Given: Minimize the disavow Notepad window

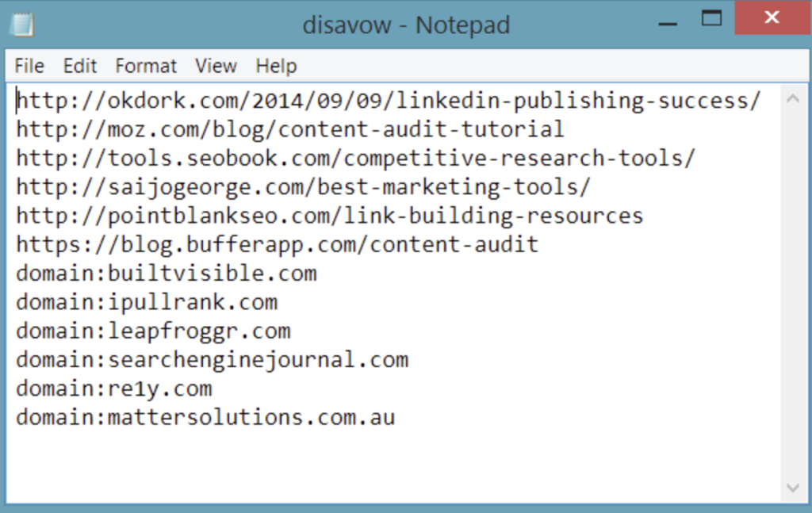Looking at the screenshot, I should coord(668,23).
